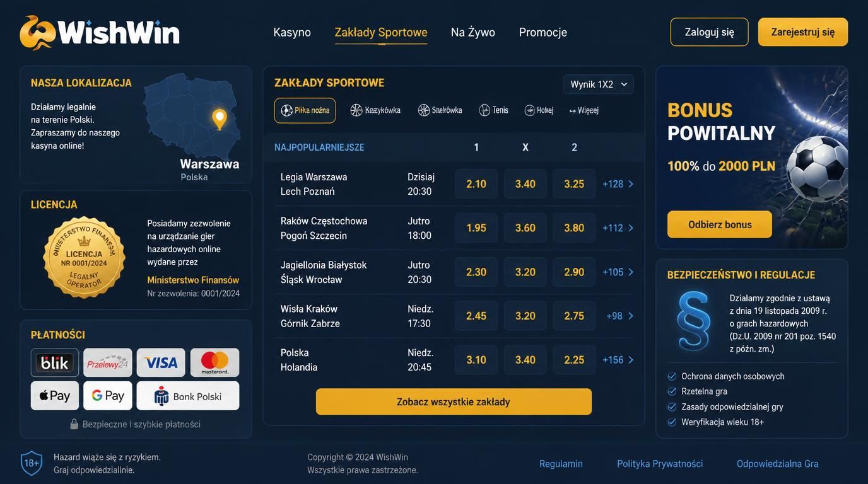Select the basketball sport icon

click(x=356, y=110)
